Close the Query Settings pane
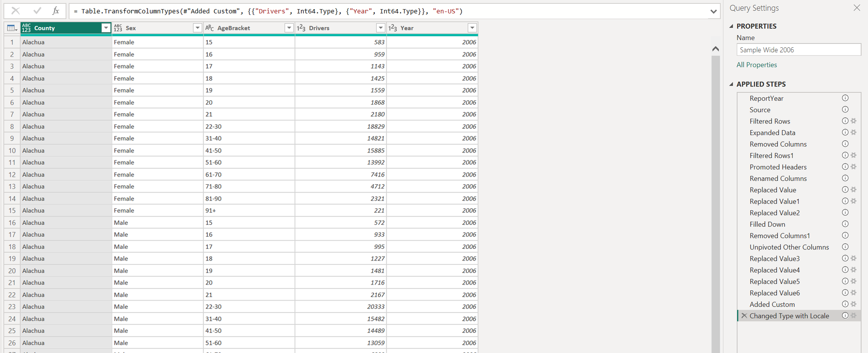Viewport: 868px width, 353px height. click(x=857, y=8)
